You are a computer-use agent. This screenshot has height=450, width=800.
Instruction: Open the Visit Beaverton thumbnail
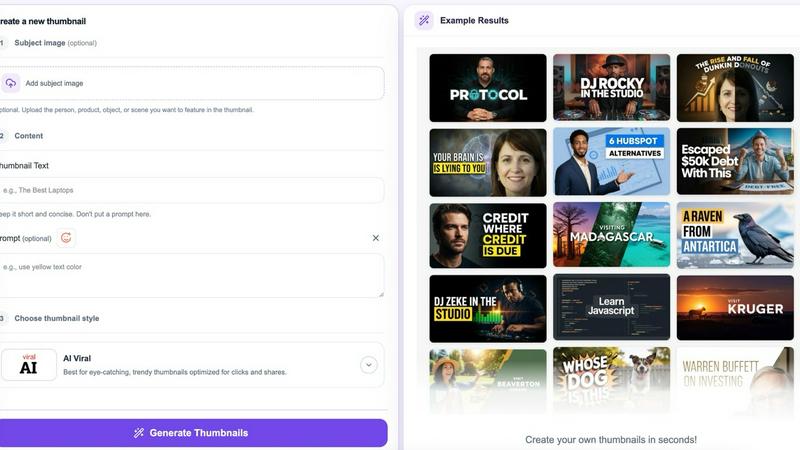click(488, 381)
